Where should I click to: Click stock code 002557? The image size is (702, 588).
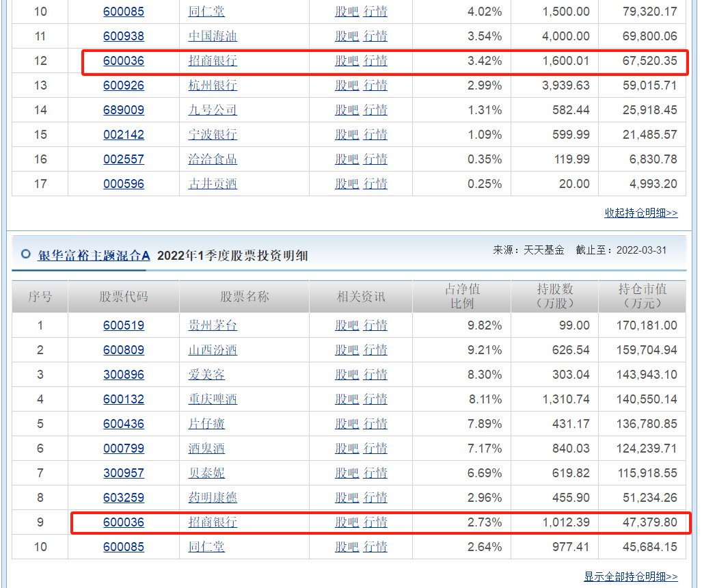point(124,159)
